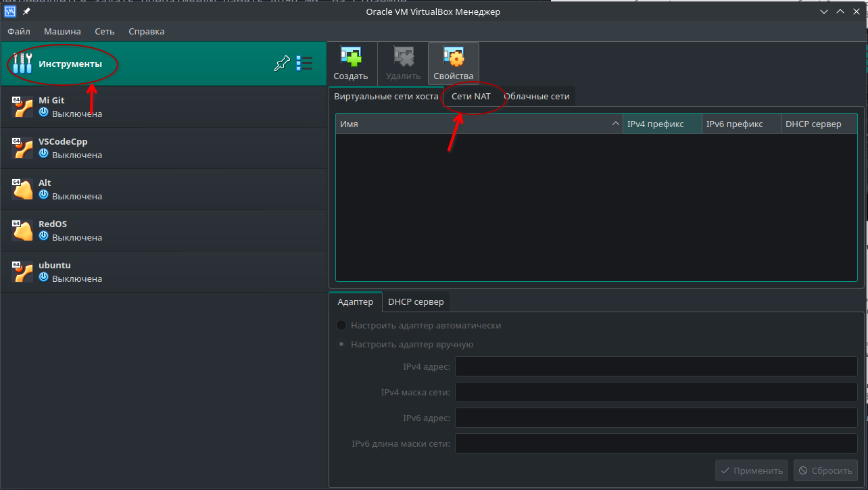Select the VSCodeCpp virtual machine icon

[22, 148]
